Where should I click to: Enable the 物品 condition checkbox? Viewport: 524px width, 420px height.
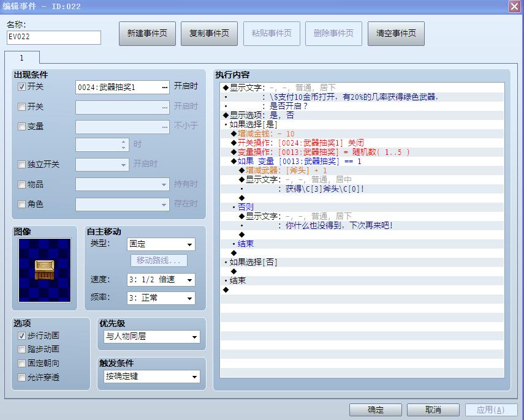click(21, 184)
